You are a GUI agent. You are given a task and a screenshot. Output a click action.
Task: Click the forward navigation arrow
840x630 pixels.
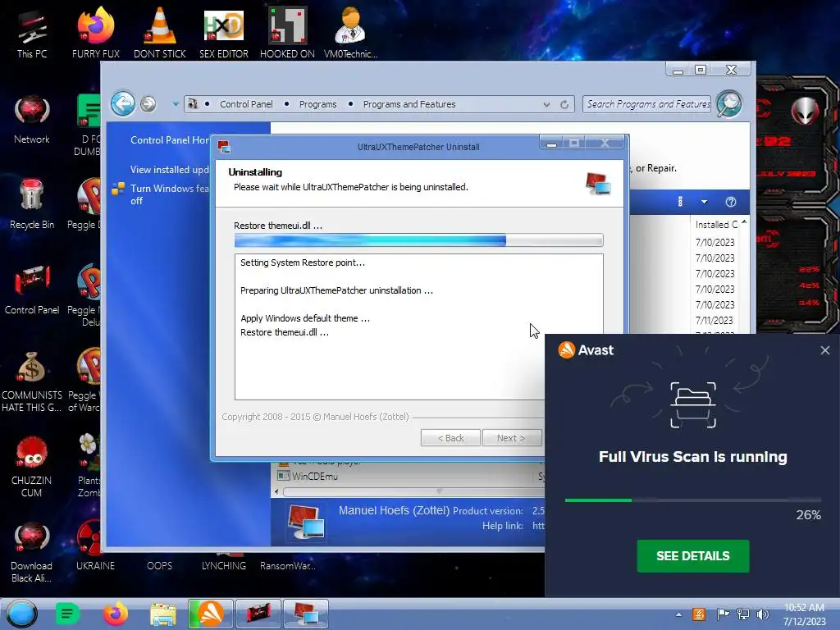point(148,104)
